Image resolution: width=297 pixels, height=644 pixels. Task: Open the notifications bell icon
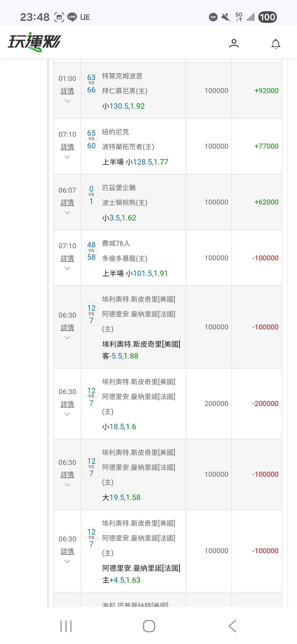point(276,44)
